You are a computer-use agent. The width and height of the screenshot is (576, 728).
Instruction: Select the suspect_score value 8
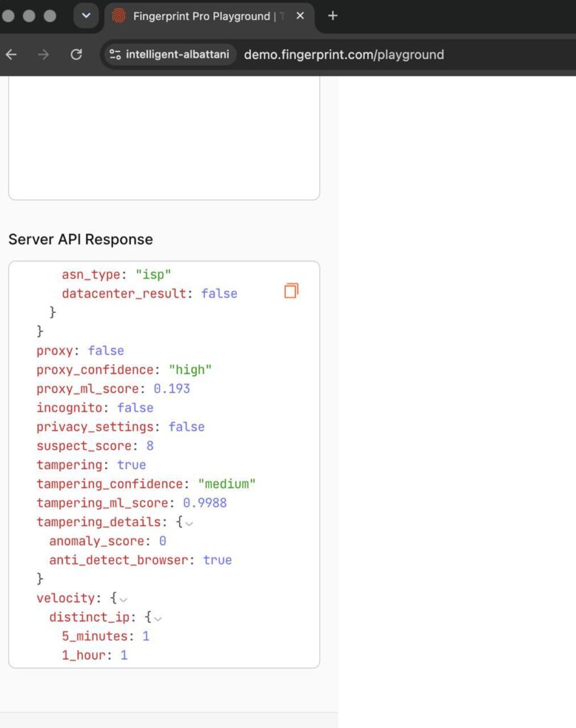point(150,446)
